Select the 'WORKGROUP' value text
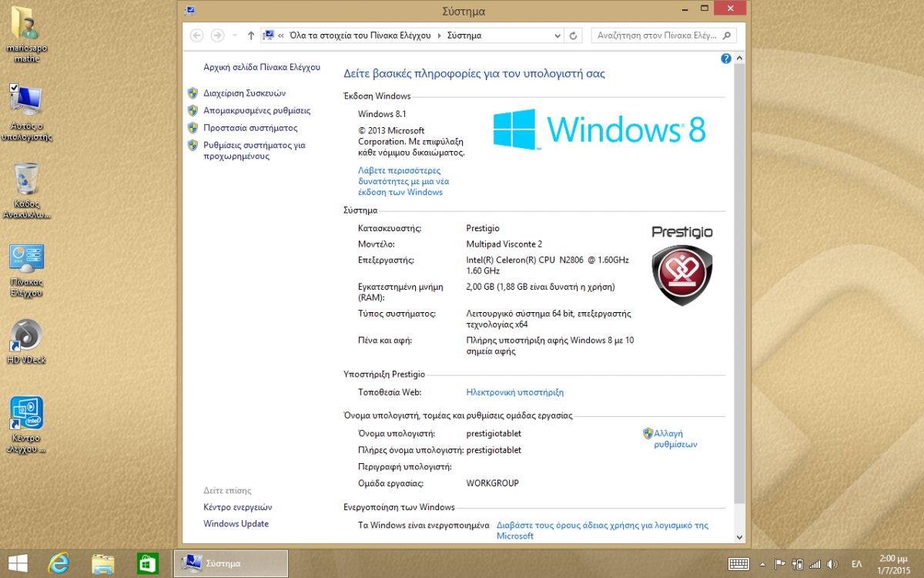This screenshot has height=578, width=924. 493,483
